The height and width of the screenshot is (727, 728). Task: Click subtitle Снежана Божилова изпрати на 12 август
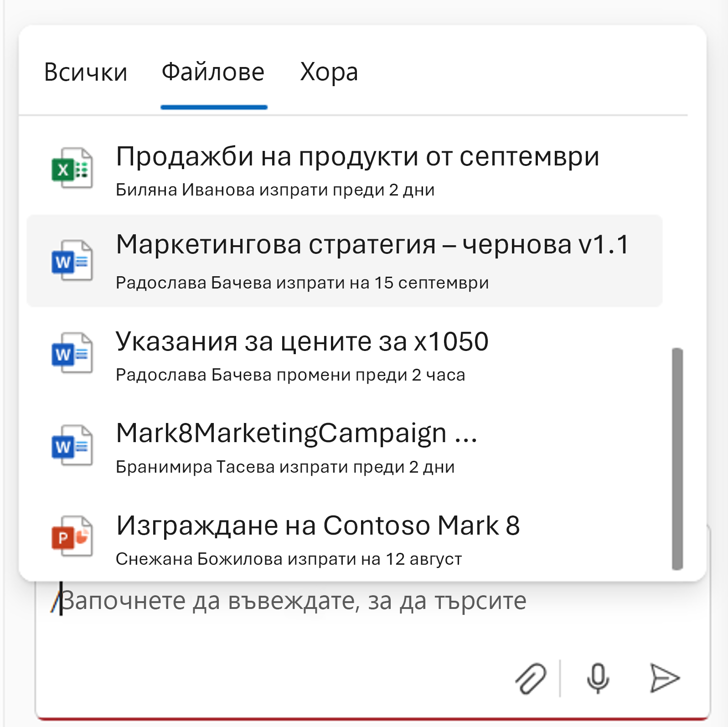tap(289, 559)
